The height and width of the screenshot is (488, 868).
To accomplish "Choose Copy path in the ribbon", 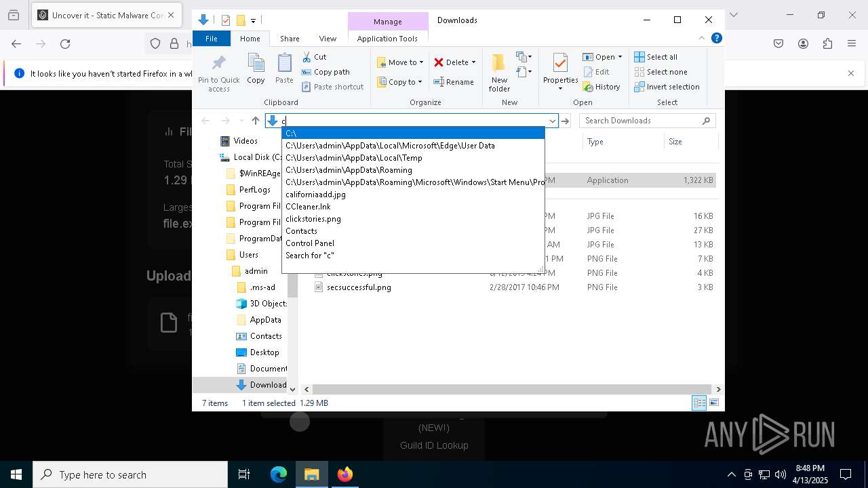I will click(x=325, y=72).
